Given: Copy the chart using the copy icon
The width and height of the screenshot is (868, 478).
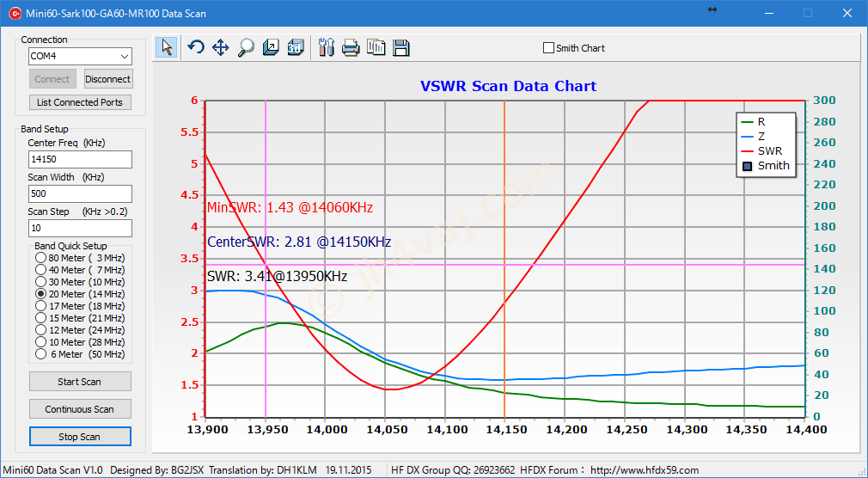Looking at the screenshot, I should (376, 47).
